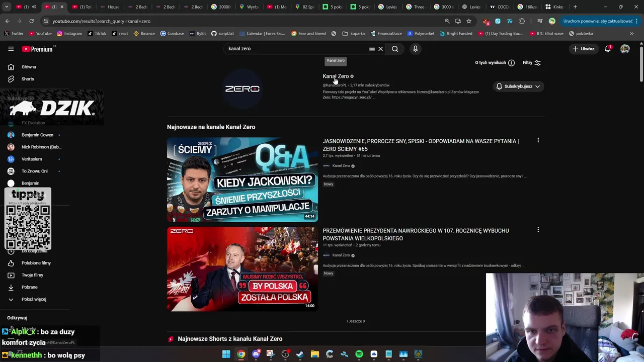Open Polubione filmy liked videos
Screen dimensions: 644x362
pyautogui.click(x=35, y=263)
